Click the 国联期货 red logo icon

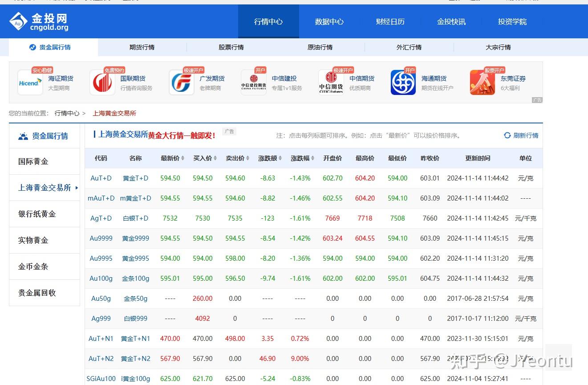102,82
